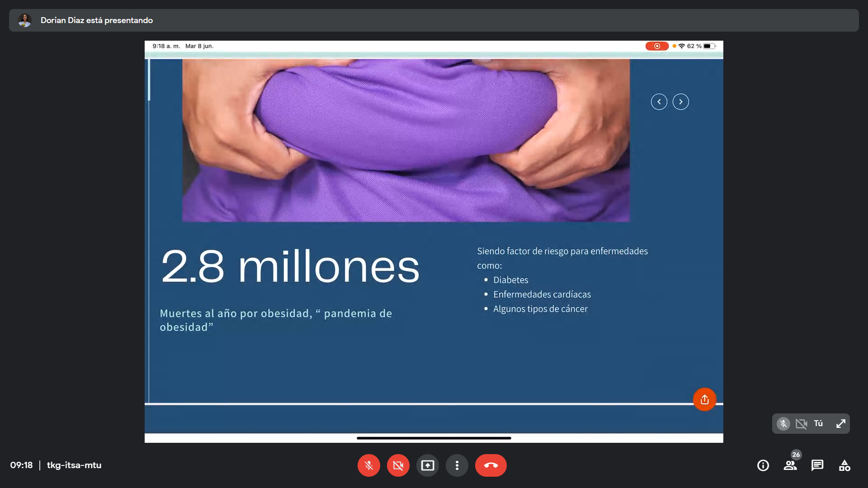Click Dorian Diaz presenter avatar
This screenshot has width=868, height=488.
[25, 20]
